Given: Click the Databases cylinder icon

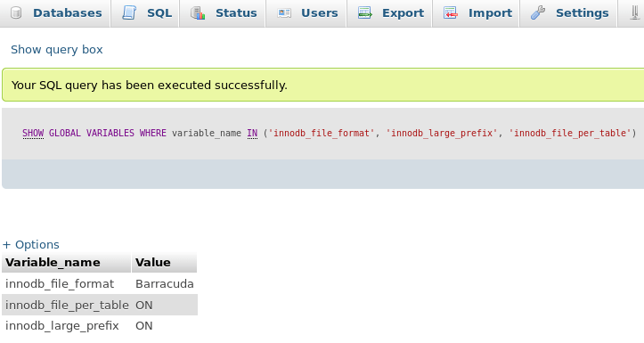Looking at the screenshot, I should click(16, 13).
